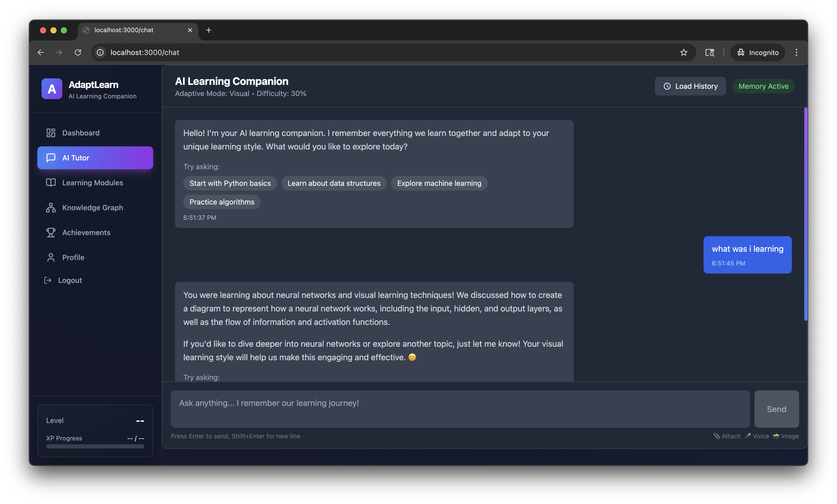The width and height of the screenshot is (837, 504).
Task: Open the Knowledge Graph section
Action: 92,208
